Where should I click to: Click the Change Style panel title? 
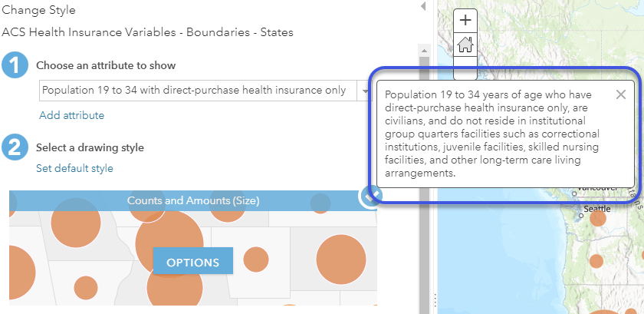coord(39,12)
